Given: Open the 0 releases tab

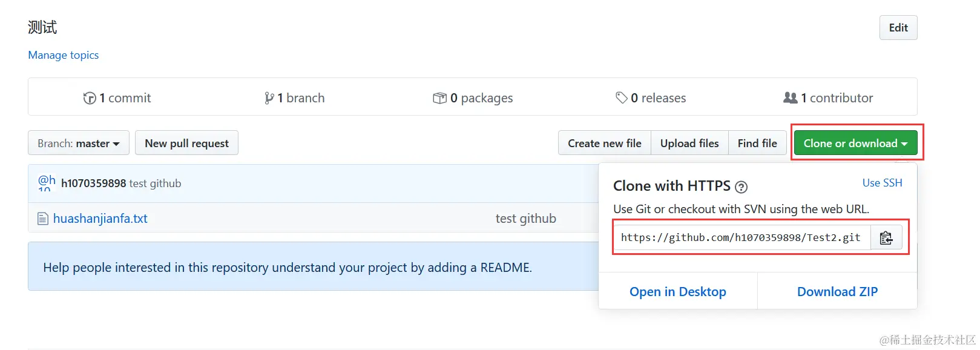Looking at the screenshot, I should (x=658, y=98).
